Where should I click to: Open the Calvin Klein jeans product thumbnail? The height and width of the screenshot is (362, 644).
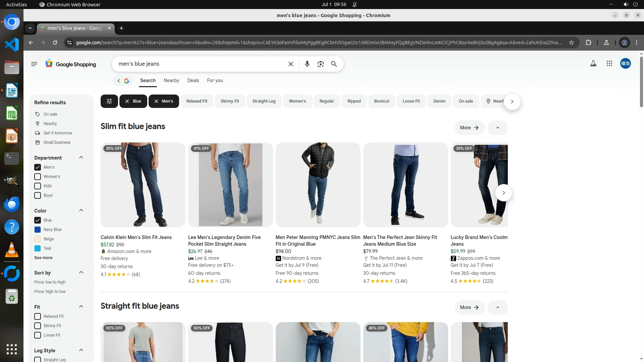click(x=143, y=185)
